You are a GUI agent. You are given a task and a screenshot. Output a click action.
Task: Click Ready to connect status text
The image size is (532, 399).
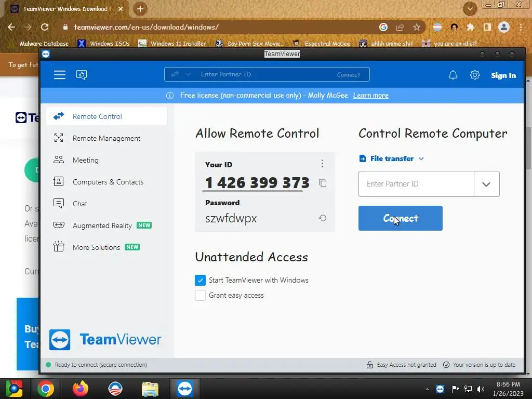coord(101,365)
